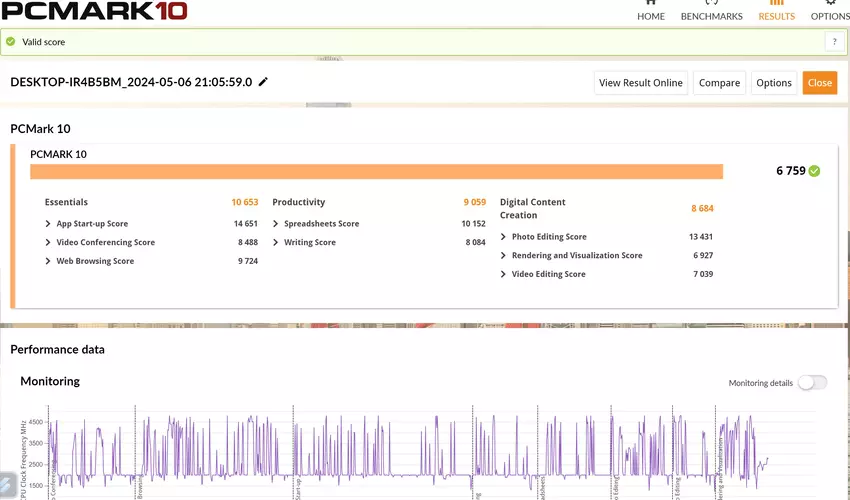
Task: Expand the Spreadsheets Score details
Action: [276, 224]
